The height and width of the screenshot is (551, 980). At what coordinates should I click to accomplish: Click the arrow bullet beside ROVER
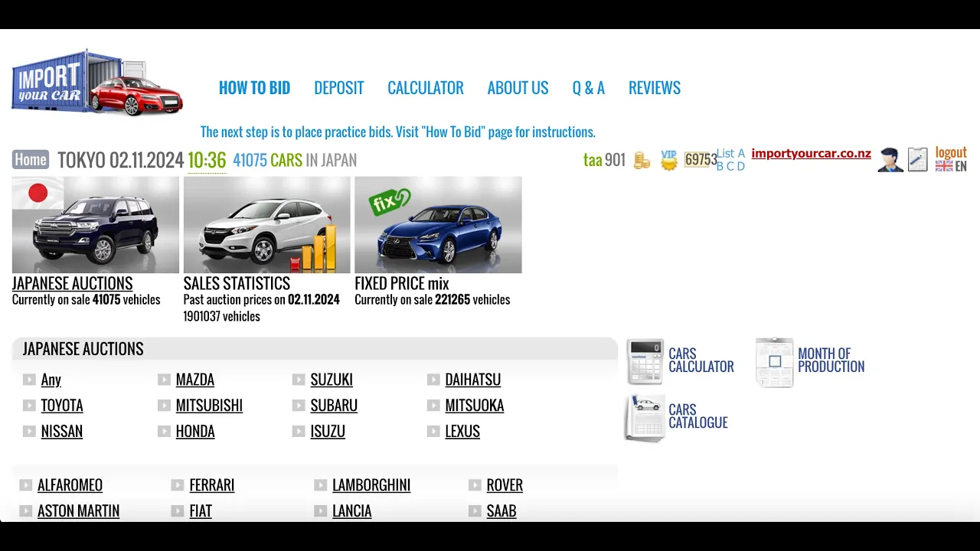tap(475, 485)
